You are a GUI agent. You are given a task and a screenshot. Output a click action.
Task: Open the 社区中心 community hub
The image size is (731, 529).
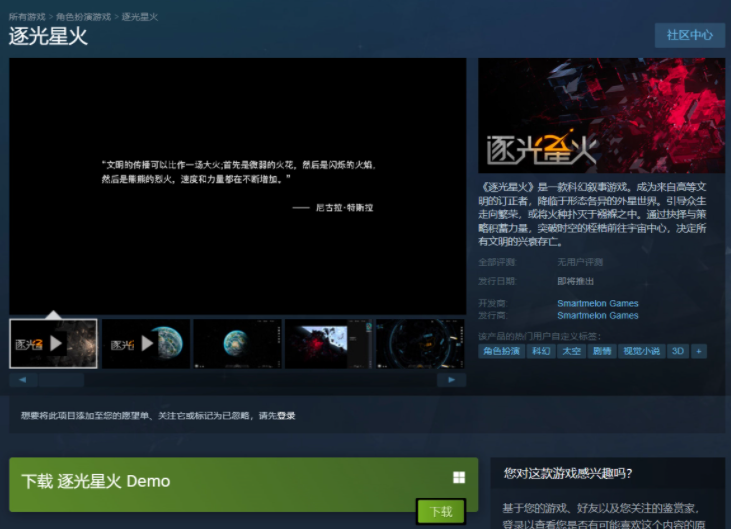pyautogui.click(x=689, y=35)
